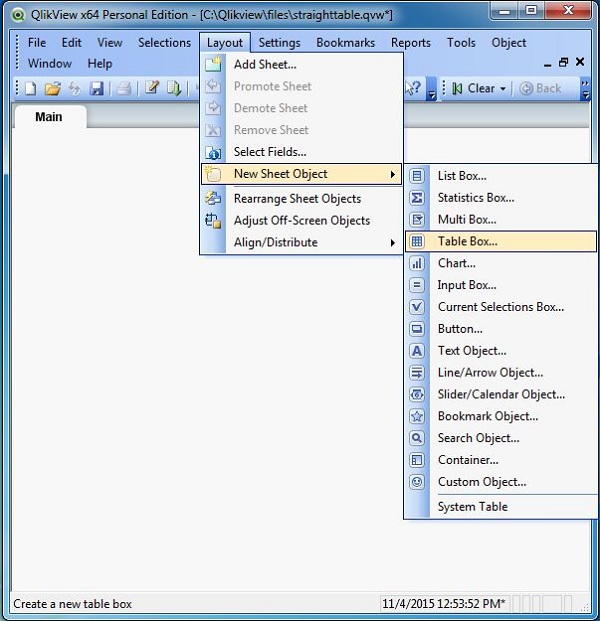Screen dimensions: 600x621
Task: Click the Line/Arrow Object icon
Action: [417, 372]
